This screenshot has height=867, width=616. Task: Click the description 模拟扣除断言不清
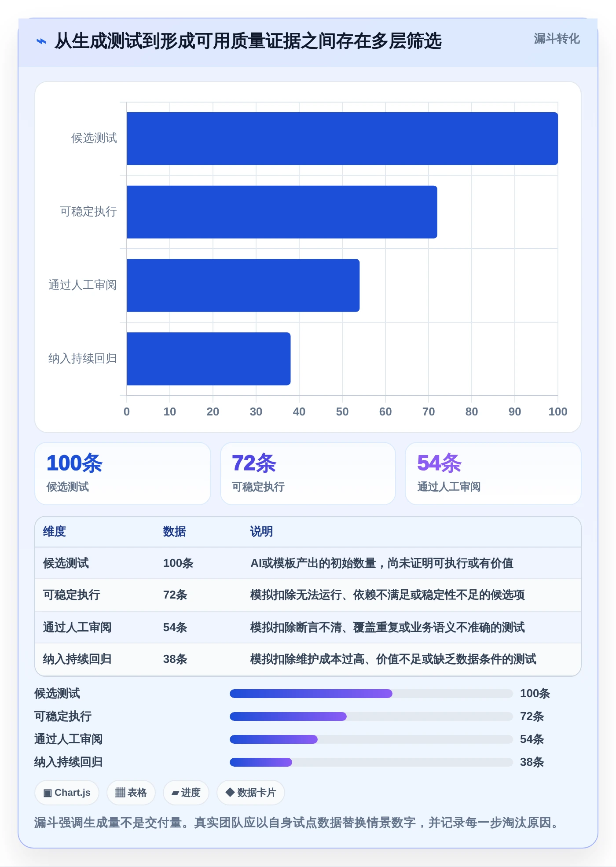point(388,627)
